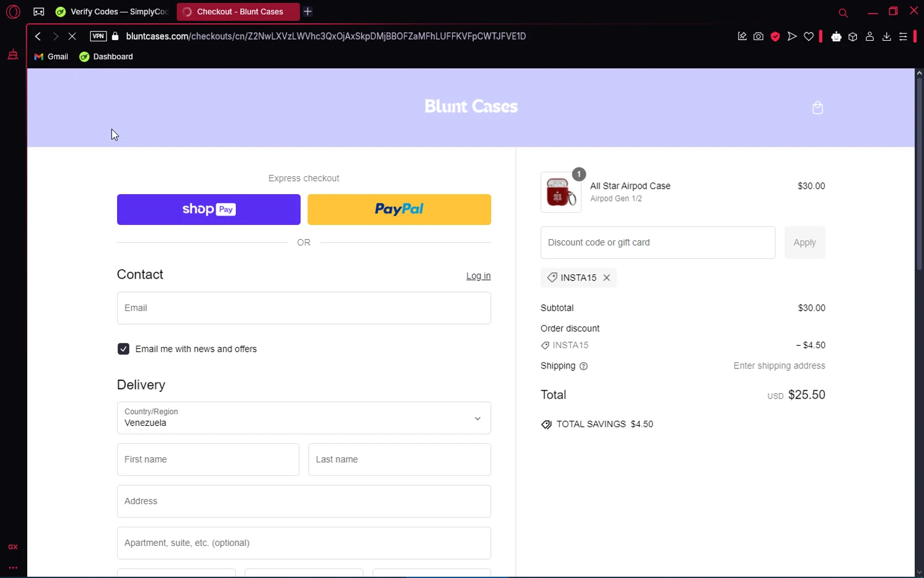Focus the Email input field
Viewport: 924px width, 578px height.
[x=304, y=308]
